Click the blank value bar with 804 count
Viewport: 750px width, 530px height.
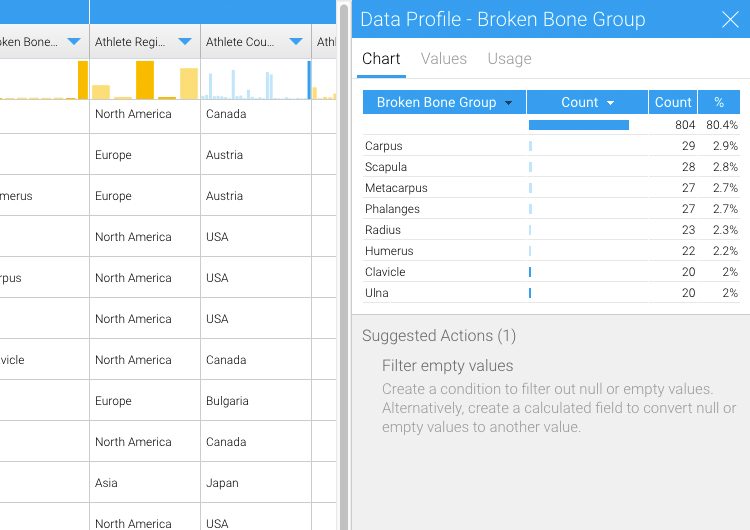[x=579, y=125]
